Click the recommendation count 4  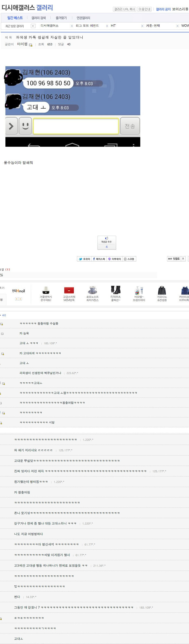(107, 246)
